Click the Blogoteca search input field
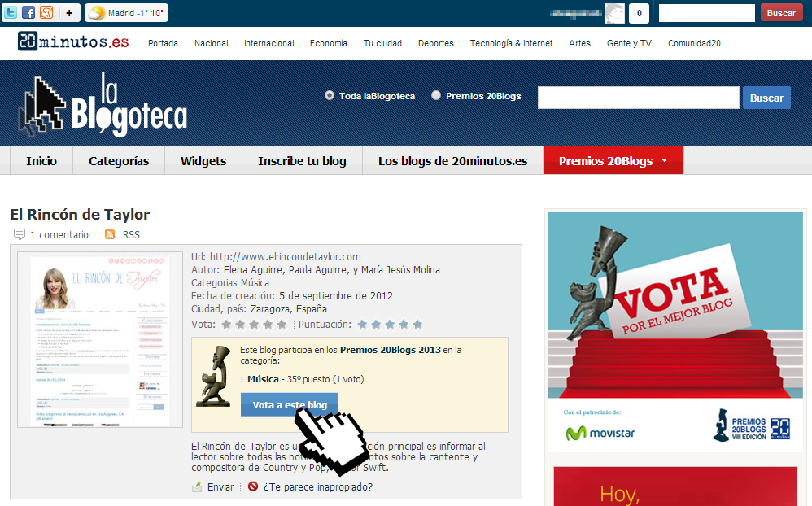Image resolution: width=812 pixels, height=506 pixels. point(638,98)
